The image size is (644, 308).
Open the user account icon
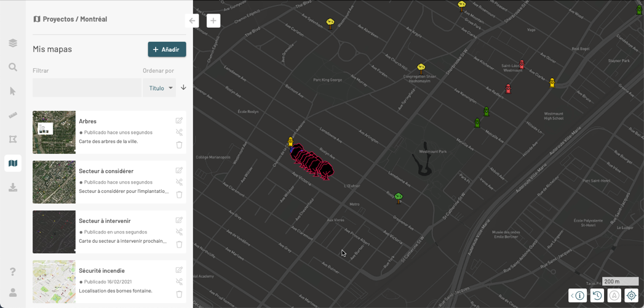[x=13, y=293]
